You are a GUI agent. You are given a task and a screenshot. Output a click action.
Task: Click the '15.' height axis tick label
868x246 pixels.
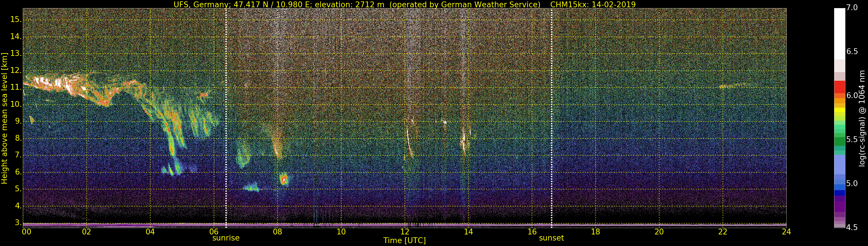tap(16, 20)
